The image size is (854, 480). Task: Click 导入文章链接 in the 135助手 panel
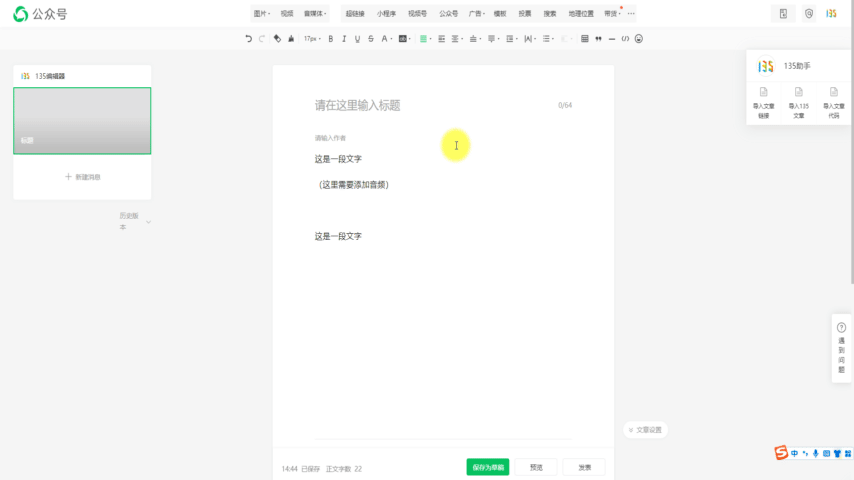(x=764, y=103)
